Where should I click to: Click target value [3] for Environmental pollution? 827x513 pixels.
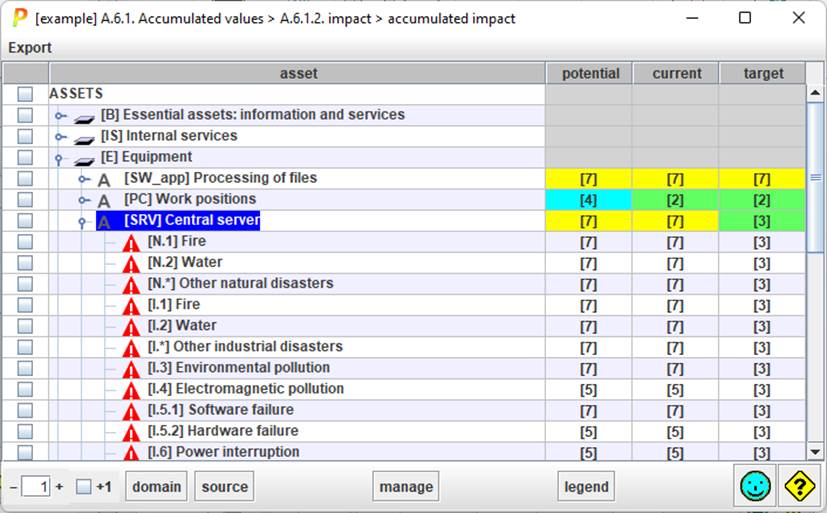click(x=762, y=369)
